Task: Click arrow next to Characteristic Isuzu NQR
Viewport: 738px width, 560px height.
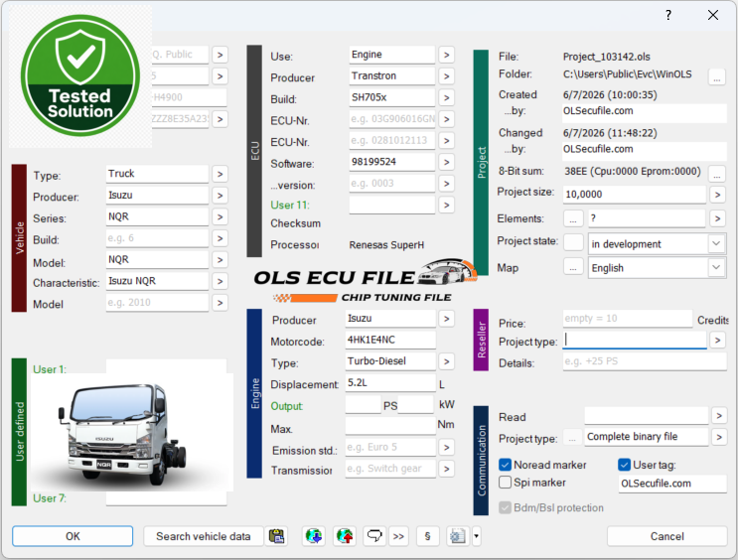Action: (220, 281)
